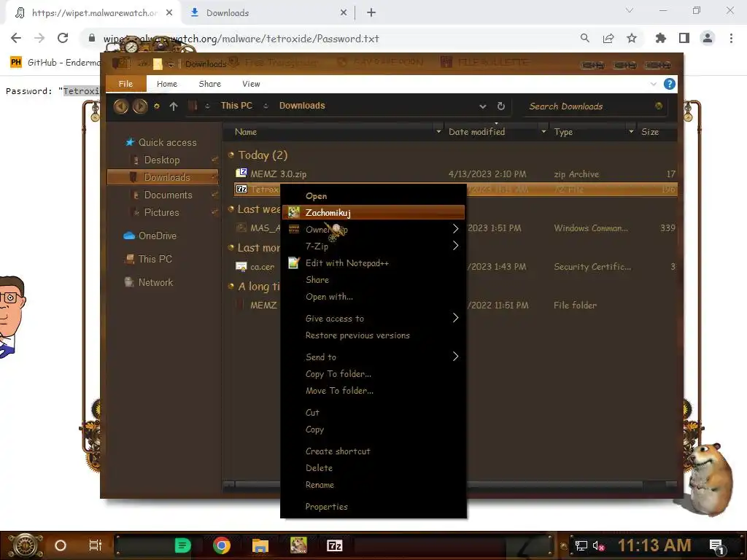
Task: Choose Zachomikuj in the context menu
Action: pyautogui.click(x=373, y=212)
